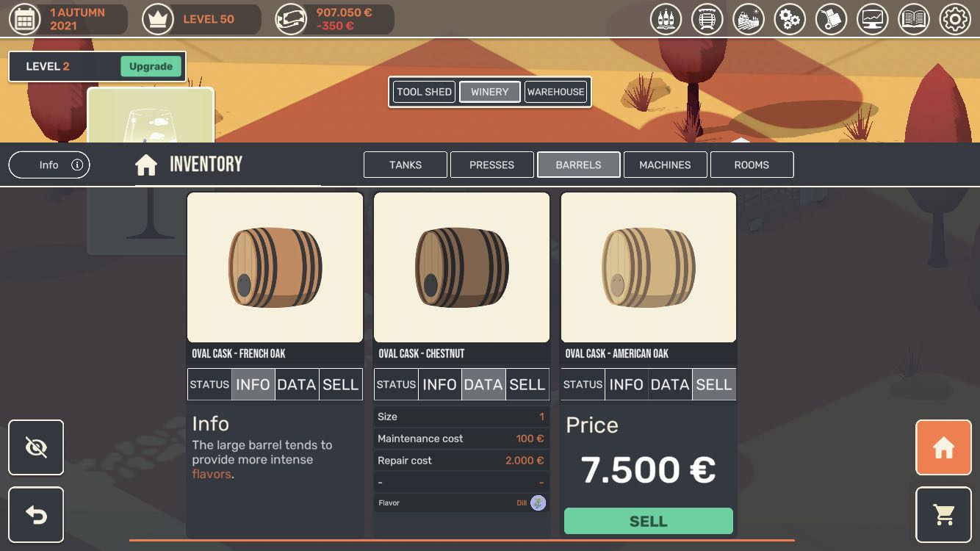Open the guidebook icon

tap(914, 19)
